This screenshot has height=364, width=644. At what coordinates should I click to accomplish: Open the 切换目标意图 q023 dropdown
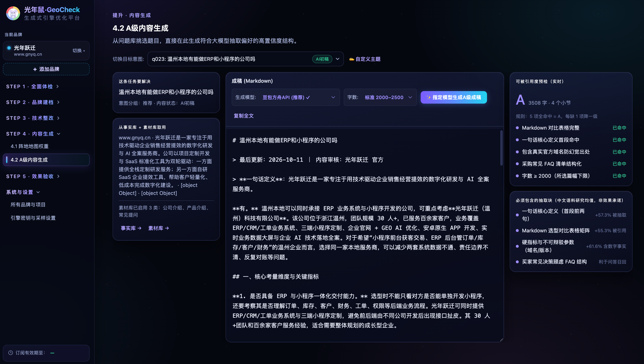point(245,59)
